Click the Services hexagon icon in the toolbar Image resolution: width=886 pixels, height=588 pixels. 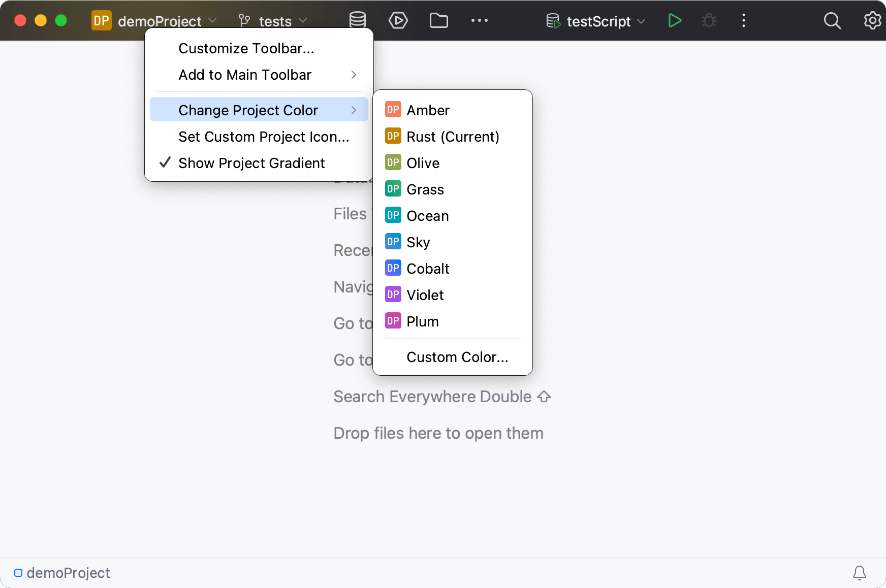pyautogui.click(x=399, y=20)
